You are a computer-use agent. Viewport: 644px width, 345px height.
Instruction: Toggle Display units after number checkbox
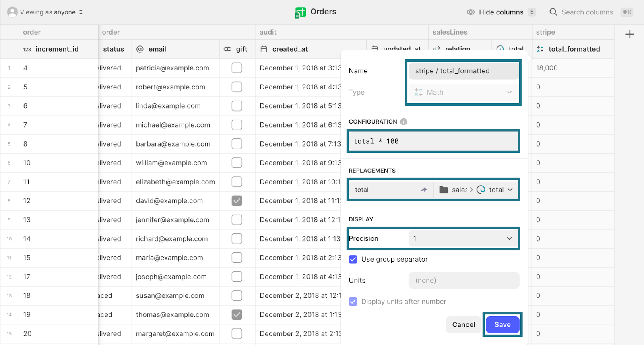353,302
